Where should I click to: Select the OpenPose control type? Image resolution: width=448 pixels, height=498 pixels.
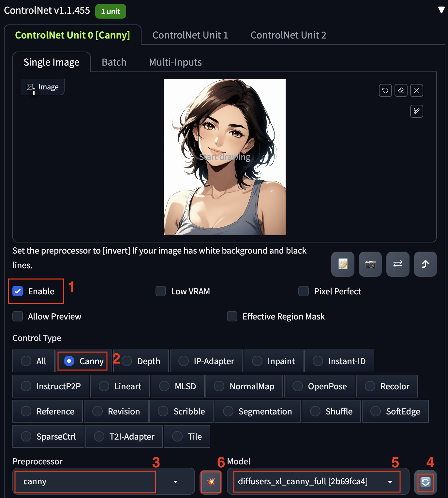[x=320, y=386]
